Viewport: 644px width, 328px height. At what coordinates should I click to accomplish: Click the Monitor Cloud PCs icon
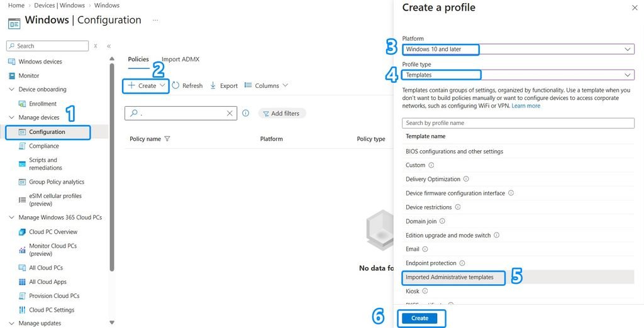[22, 249]
